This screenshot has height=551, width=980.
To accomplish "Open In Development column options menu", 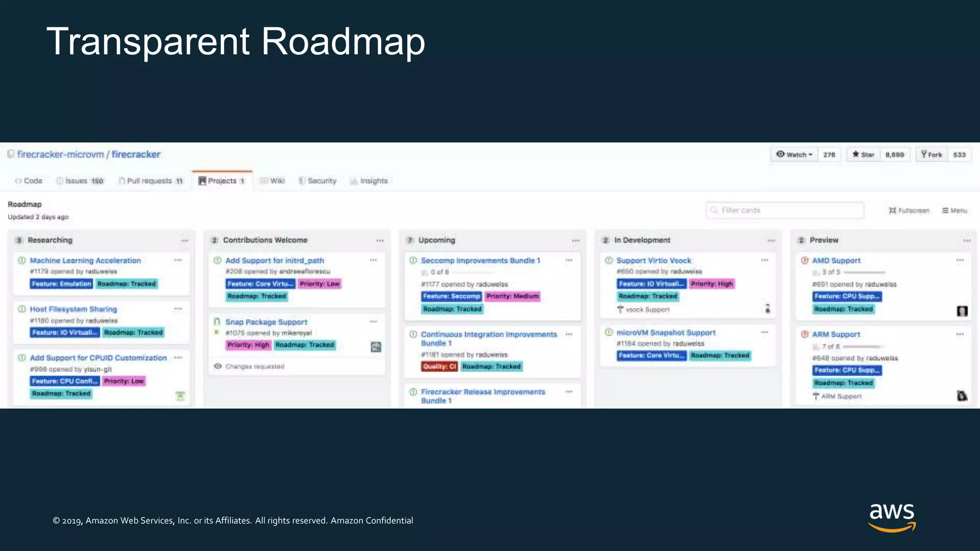I will pos(771,241).
